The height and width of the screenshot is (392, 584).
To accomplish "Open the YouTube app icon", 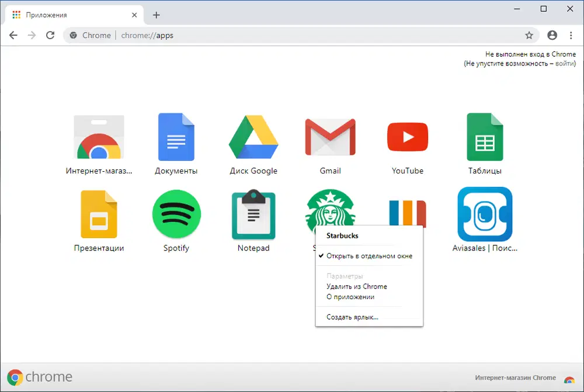I will [x=408, y=137].
